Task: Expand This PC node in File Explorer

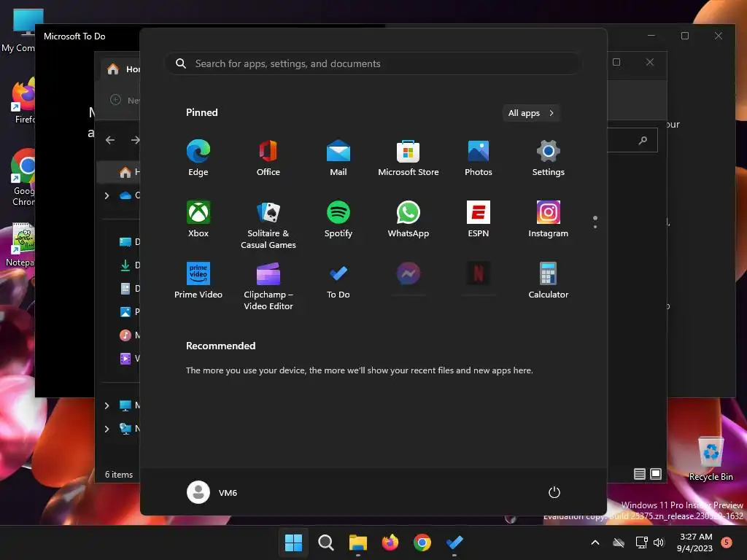Action: pos(107,405)
